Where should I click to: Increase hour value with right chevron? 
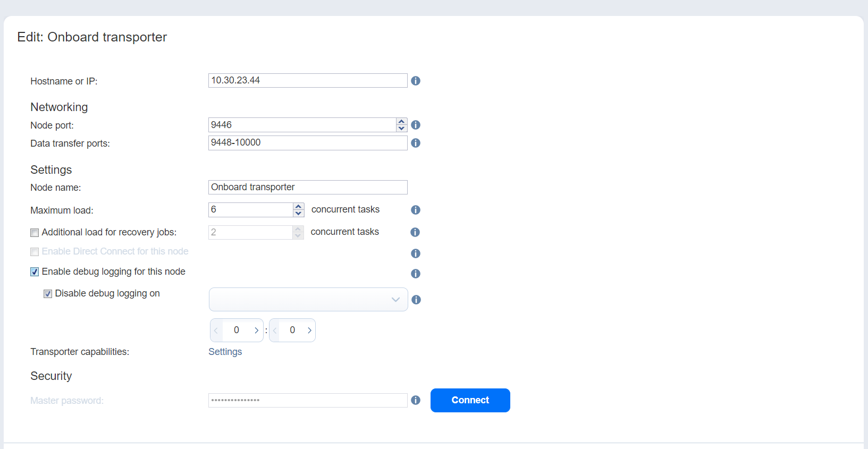click(256, 331)
